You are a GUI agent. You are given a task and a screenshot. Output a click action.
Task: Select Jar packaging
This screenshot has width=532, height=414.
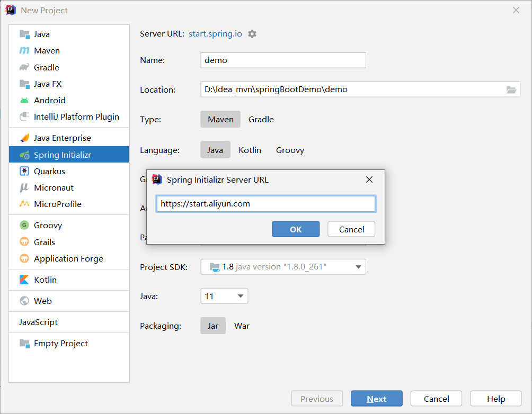(x=212, y=326)
